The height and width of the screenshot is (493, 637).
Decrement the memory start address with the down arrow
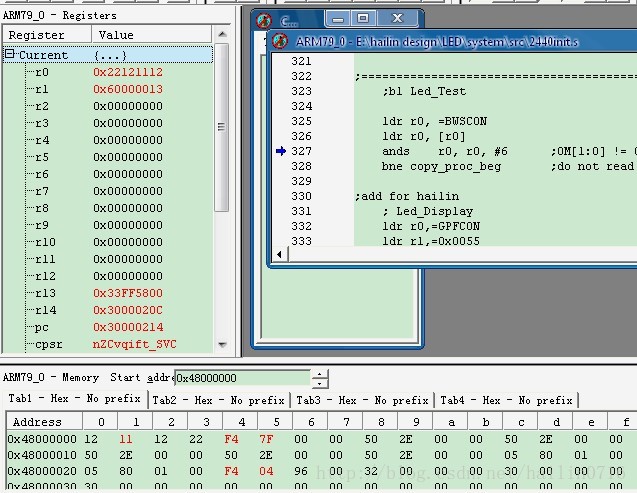click(x=319, y=383)
